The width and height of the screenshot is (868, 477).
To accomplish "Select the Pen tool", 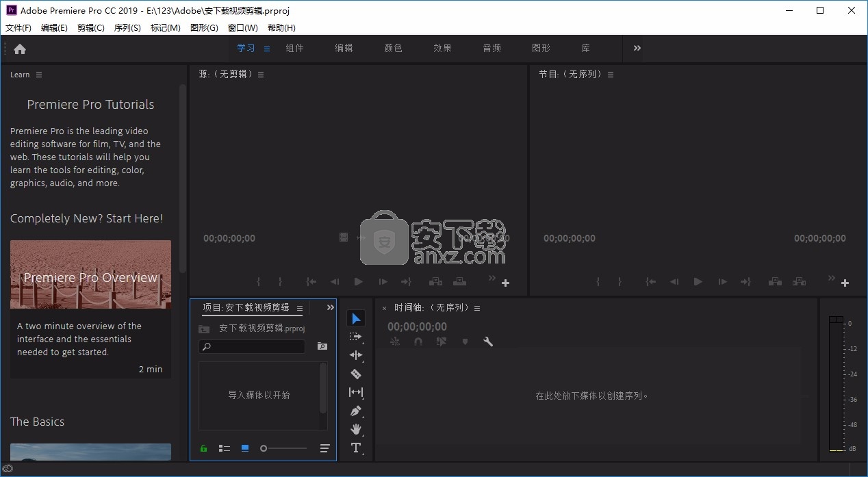I will coord(356,411).
